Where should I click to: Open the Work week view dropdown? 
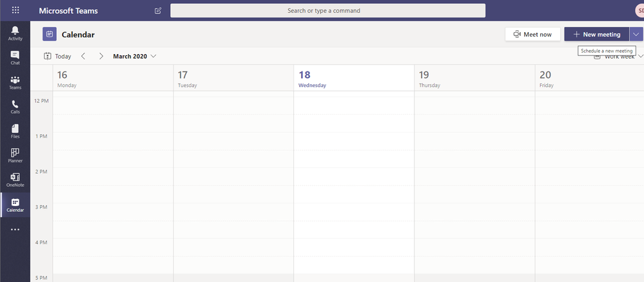click(620, 57)
